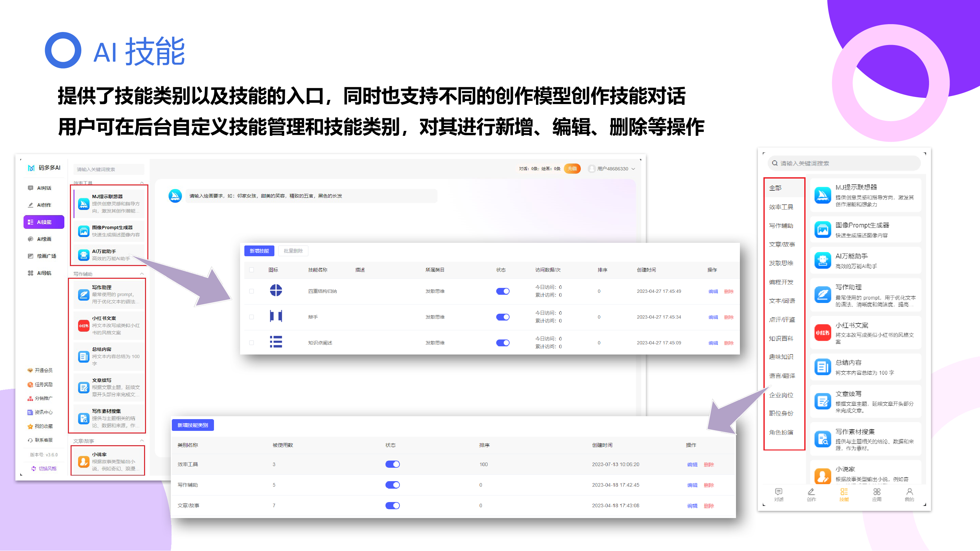The image size is (980, 551).
Task: Switch to AI绘画 in the sidebar
Action: (44, 239)
